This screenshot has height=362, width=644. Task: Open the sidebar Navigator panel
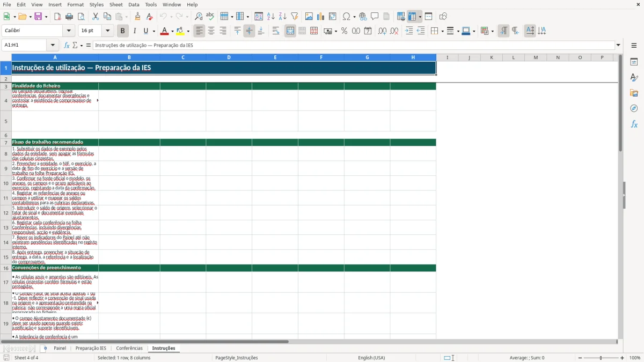[634, 108]
